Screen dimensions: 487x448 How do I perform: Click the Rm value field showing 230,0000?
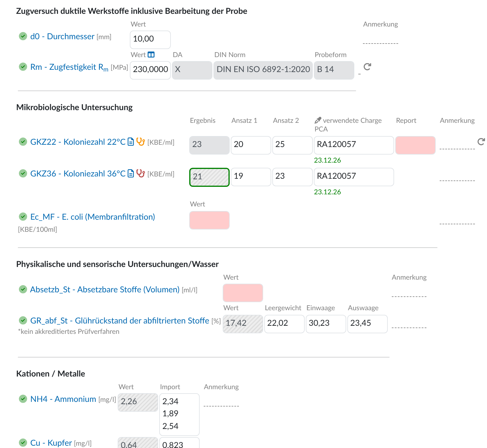tap(150, 70)
